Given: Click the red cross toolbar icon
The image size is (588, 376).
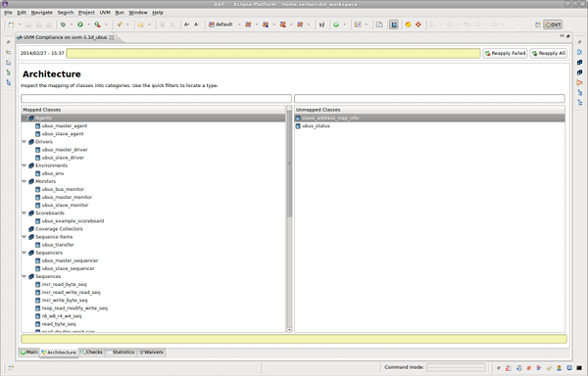Looking at the screenshot, I should (418, 24).
